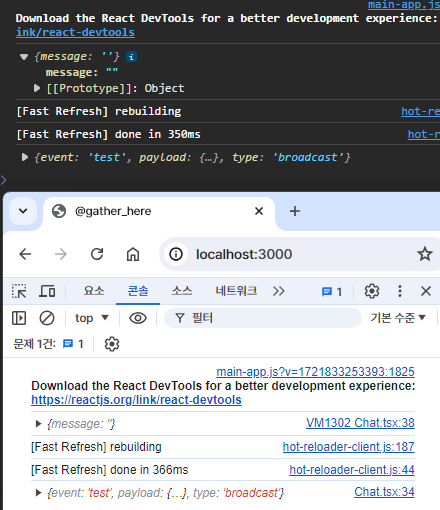This screenshot has width=440, height=510.
Task: Open the DevTools three-dot menu
Action: click(400, 291)
